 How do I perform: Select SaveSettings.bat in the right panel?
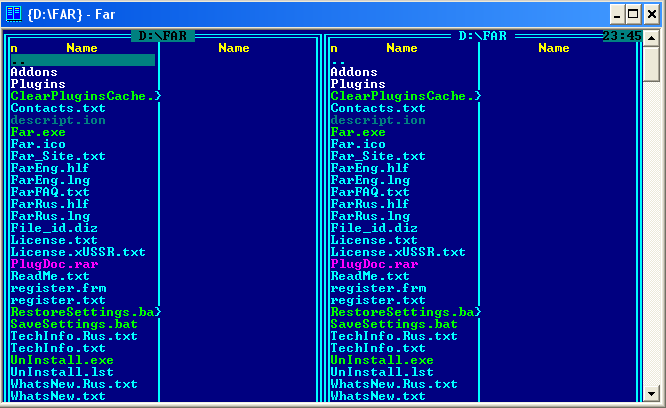(x=394, y=324)
